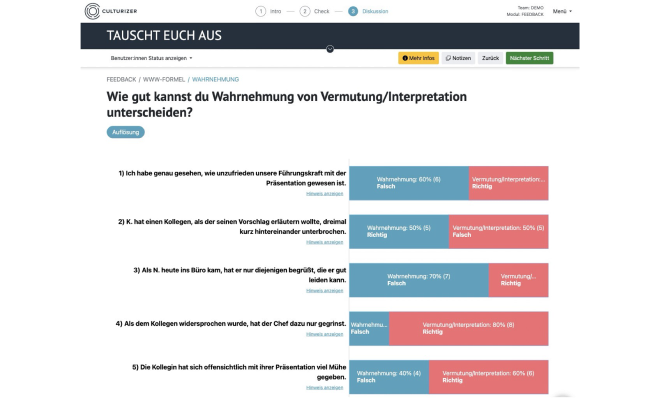Show hint for statement 4

point(325,334)
